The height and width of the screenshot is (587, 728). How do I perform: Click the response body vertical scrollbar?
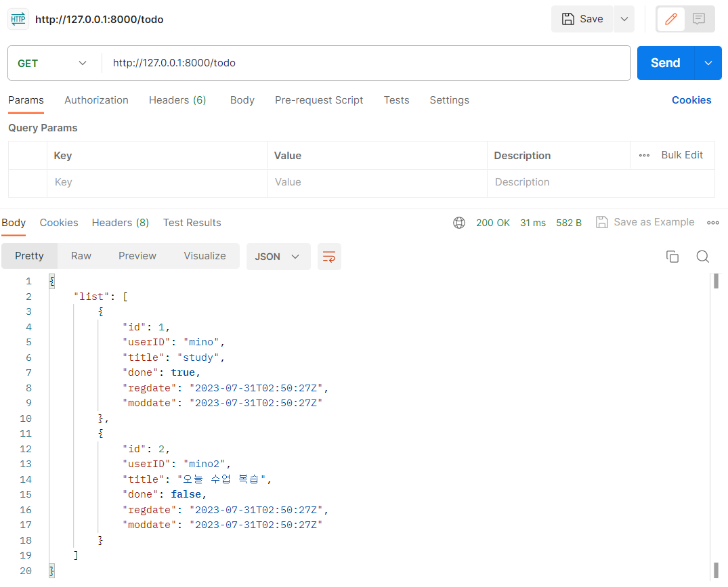(716, 427)
